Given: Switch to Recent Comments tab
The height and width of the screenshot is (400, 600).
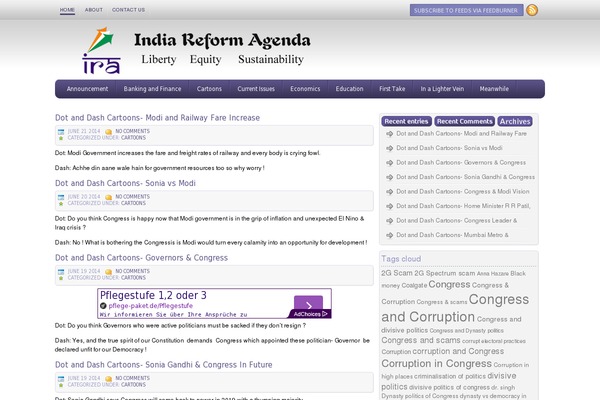Looking at the screenshot, I should [465, 121].
